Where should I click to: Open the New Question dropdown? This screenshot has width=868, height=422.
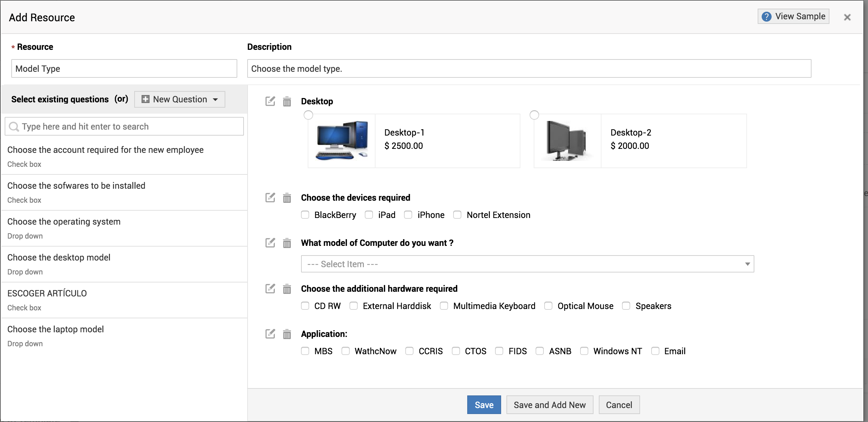tap(179, 99)
